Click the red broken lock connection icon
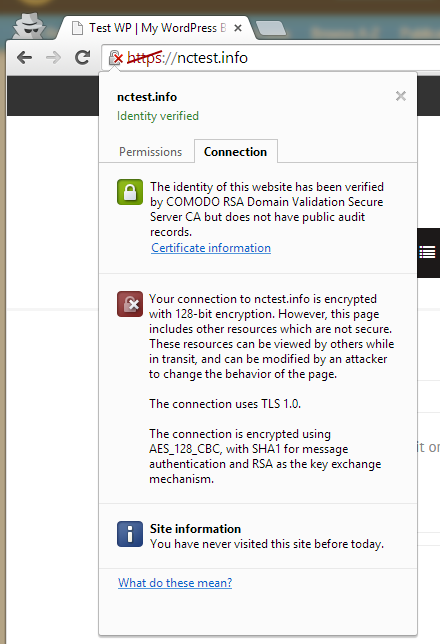The height and width of the screenshot is (644, 440). coord(130,304)
